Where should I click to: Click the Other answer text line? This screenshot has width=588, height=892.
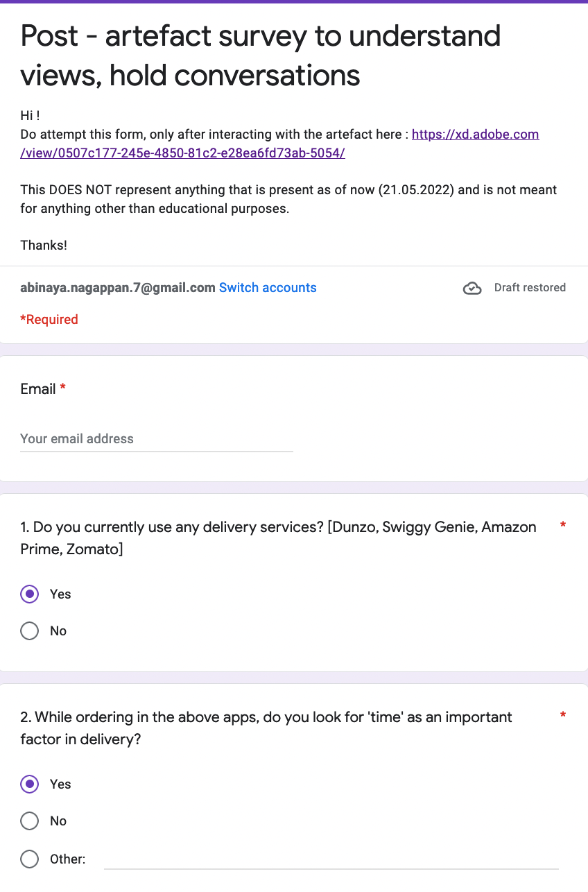(331, 859)
